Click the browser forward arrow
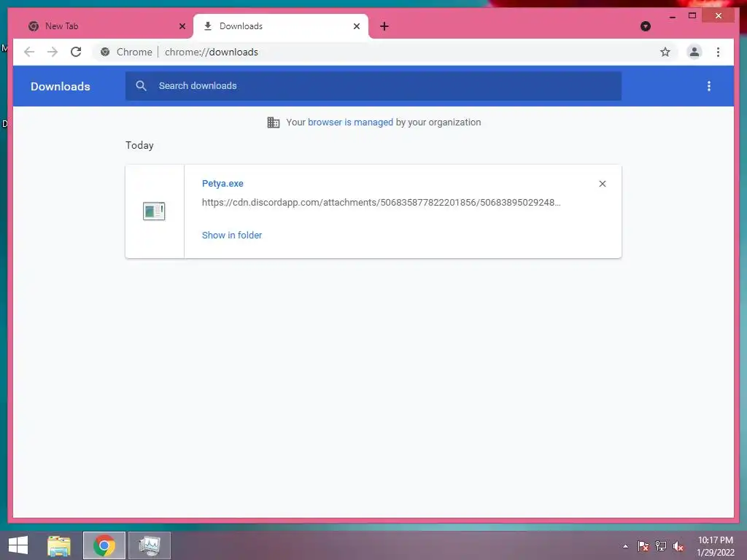The width and height of the screenshot is (747, 560). coord(53,52)
